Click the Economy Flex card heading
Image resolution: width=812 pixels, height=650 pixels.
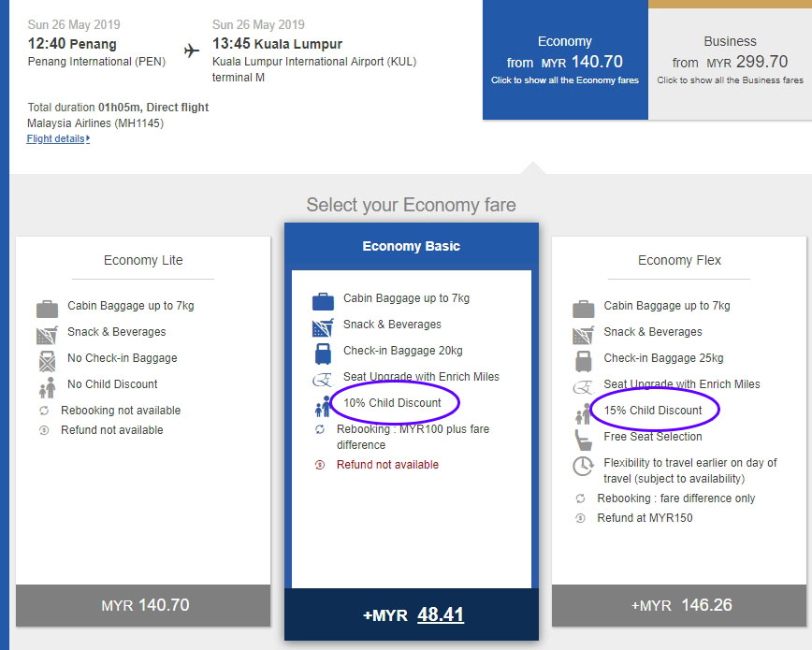(x=679, y=260)
